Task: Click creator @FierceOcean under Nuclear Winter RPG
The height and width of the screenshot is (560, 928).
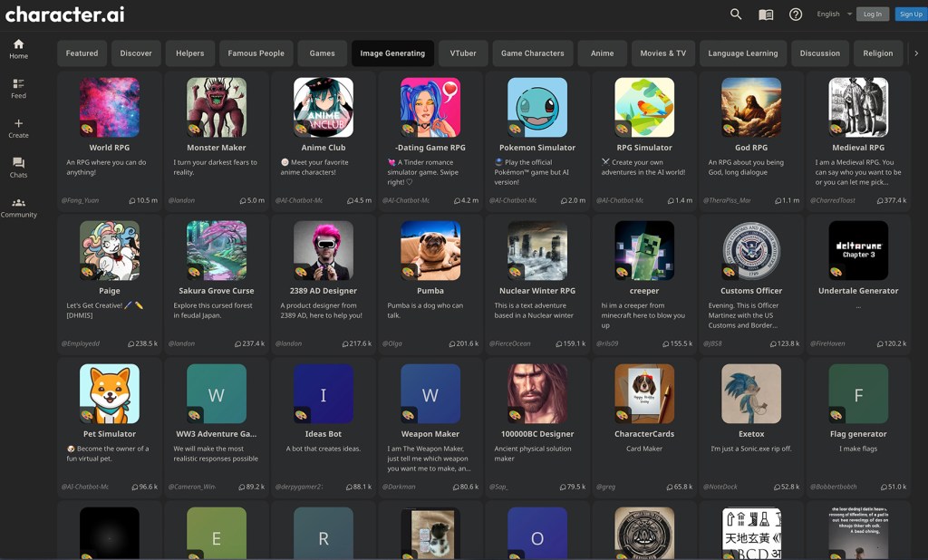Action: pyautogui.click(x=510, y=343)
